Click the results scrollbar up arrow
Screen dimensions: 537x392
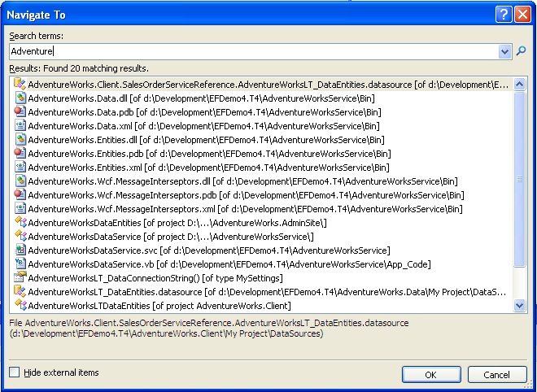click(521, 84)
